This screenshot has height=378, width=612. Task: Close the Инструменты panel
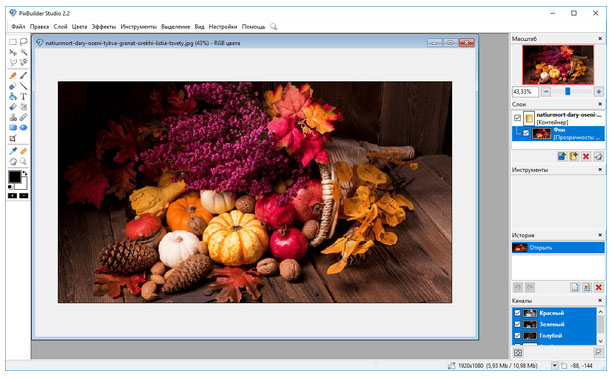click(600, 169)
